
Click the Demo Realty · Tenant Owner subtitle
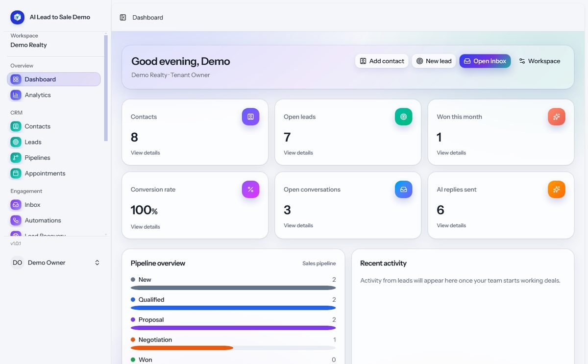[x=171, y=75]
